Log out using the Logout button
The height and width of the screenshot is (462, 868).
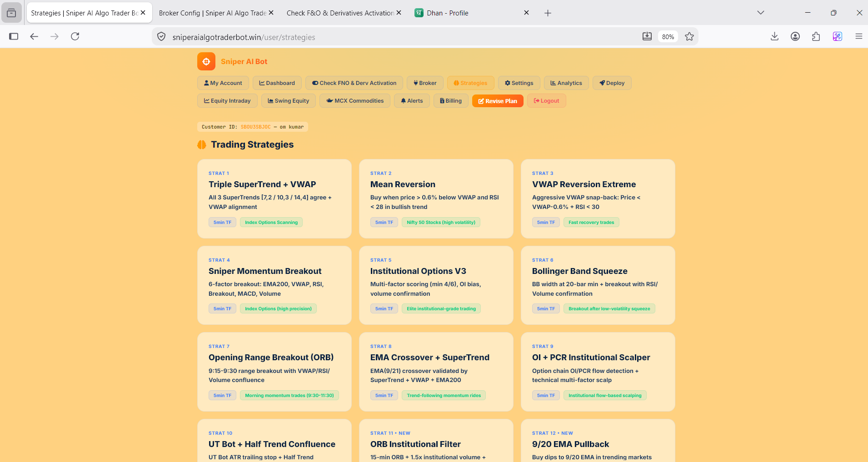[547, 101]
